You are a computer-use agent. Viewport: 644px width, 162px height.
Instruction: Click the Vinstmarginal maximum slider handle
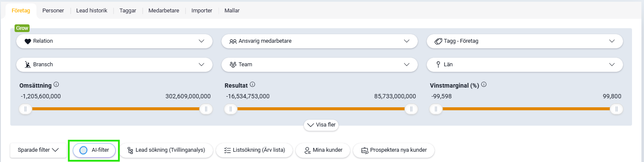617,109
